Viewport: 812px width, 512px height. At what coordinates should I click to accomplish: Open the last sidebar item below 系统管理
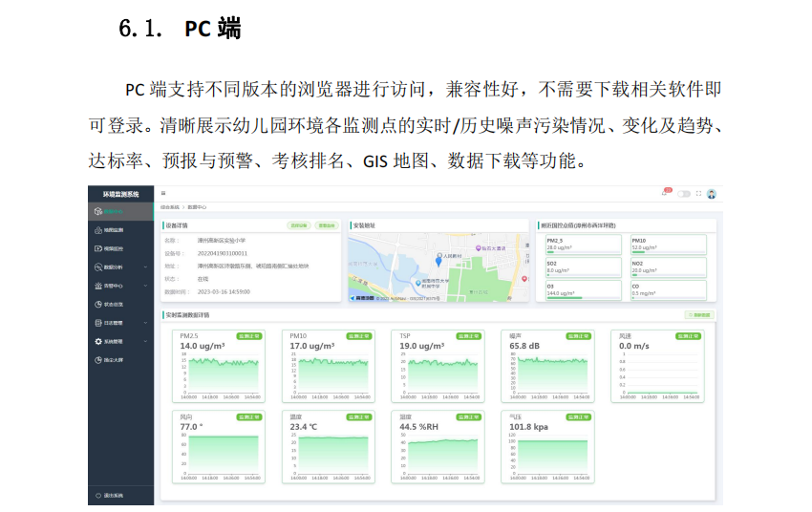coord(112,360)
